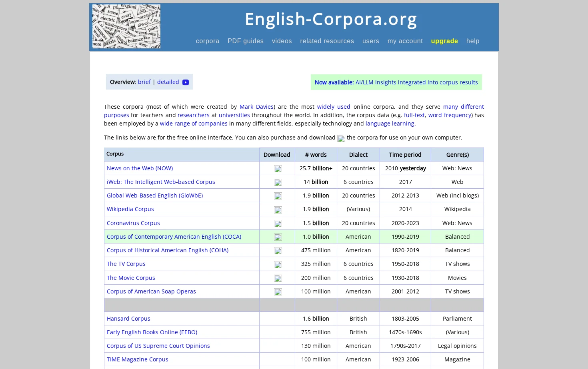Open Corpus of Historical American English (COHA)
588x369 pixels.
(168, 250)
